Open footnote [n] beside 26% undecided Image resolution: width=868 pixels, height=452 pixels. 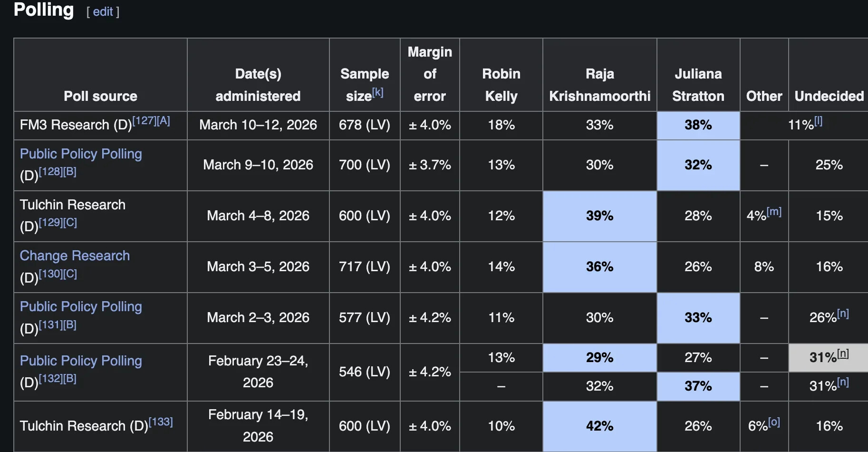pyautogui.click(x=843, y=314)
